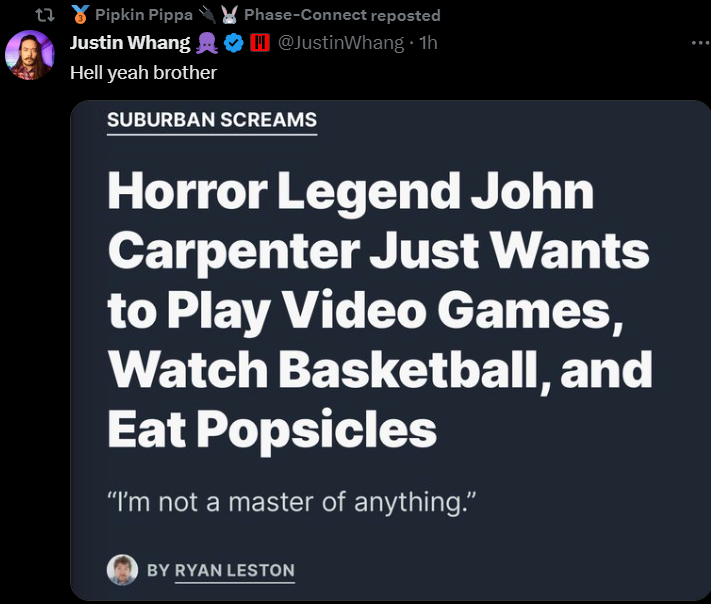Image resolution: width=711 pixels, height=604 pixels.
Task: Open the 1h tweet timestamp
Action: point(428,43)
